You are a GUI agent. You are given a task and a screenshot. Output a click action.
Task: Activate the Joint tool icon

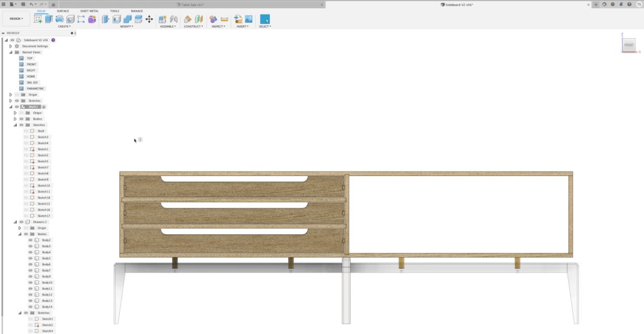(x=174, y=19)
